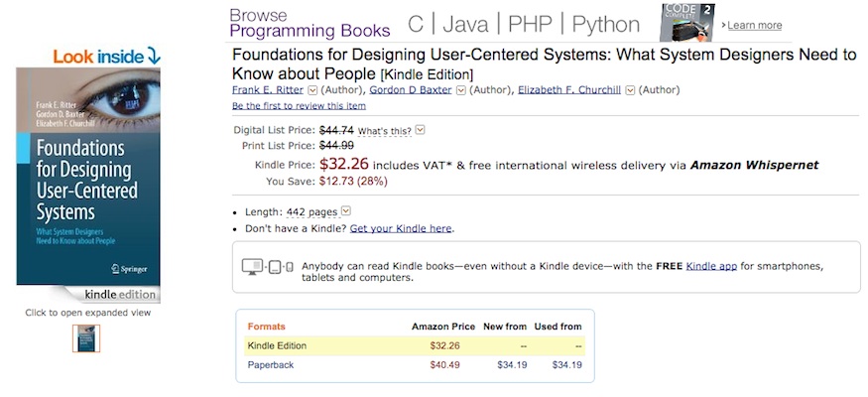Click the Look inside arrow icon

pos(154,56)
